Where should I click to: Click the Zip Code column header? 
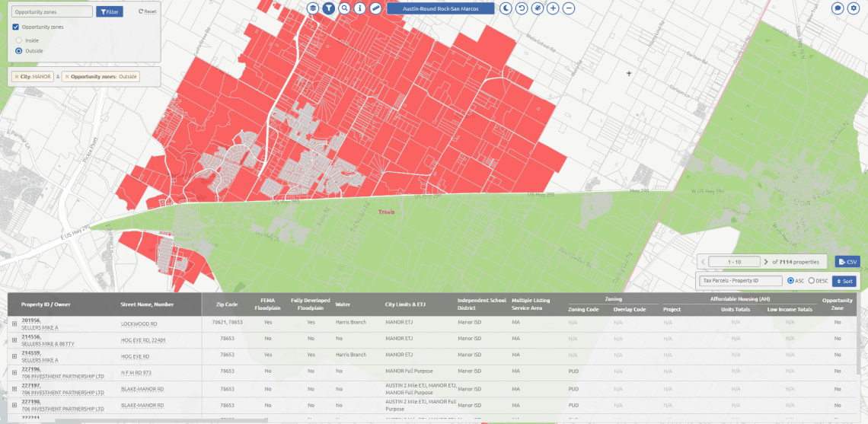(x=227, y=304)
